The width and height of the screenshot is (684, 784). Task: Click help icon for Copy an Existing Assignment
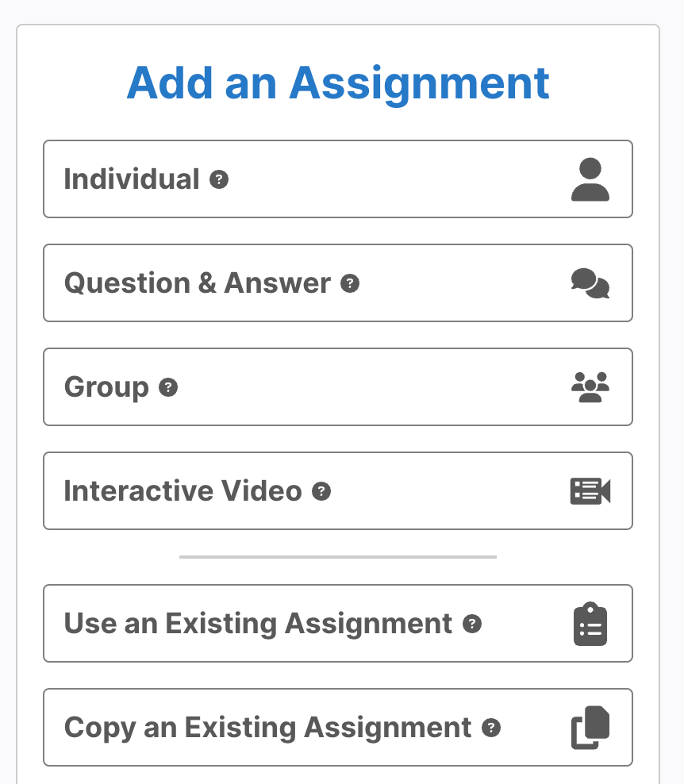491,728
